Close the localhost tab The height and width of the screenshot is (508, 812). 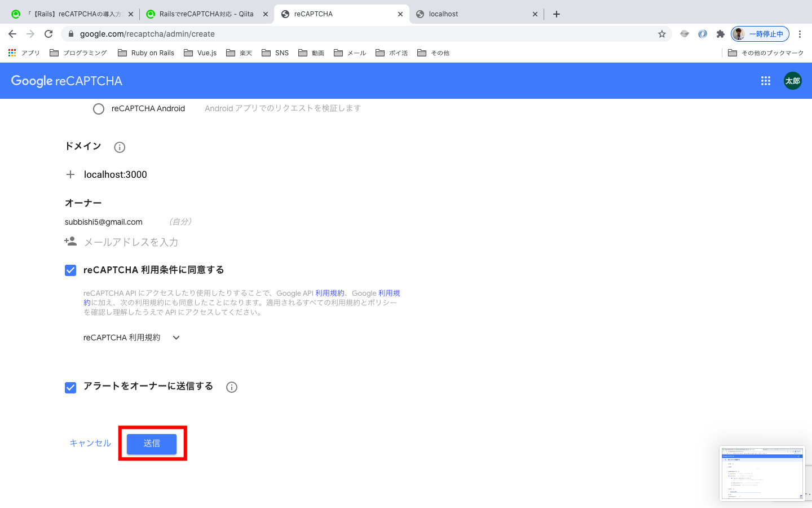(535, 14)
